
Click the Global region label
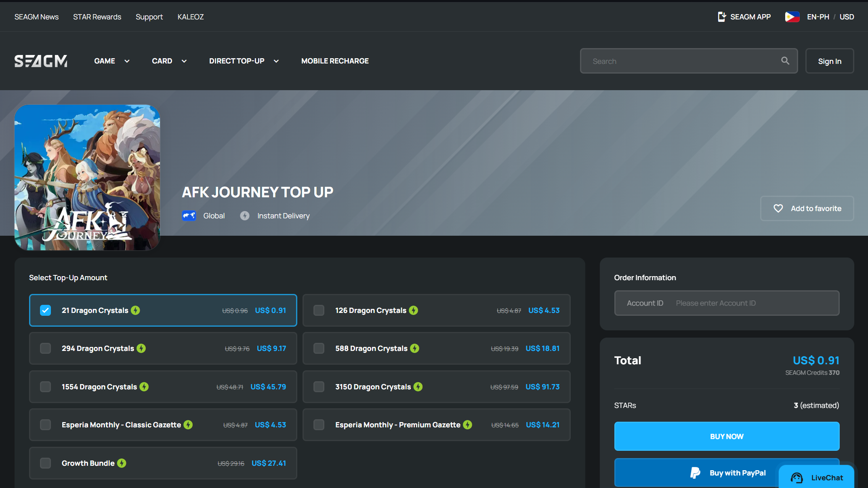point(214,216)
